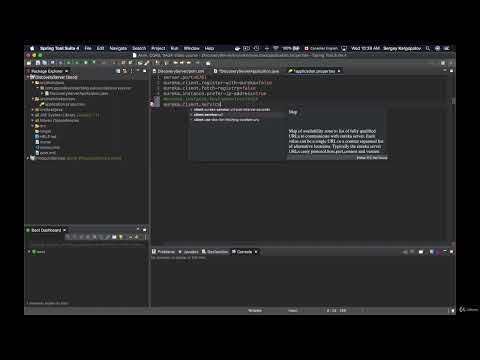
Task: Open the Spring Tool Suite 4 menu
Action: (x=60, y=48)
